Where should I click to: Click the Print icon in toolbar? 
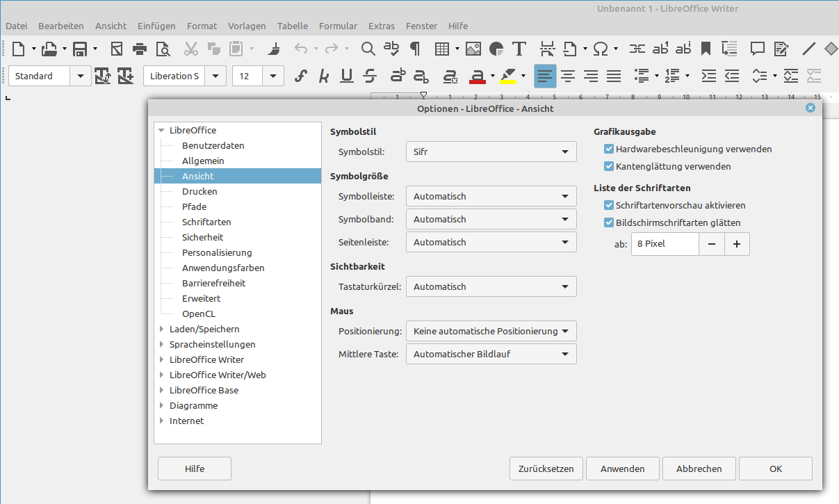tap(140, 49)
